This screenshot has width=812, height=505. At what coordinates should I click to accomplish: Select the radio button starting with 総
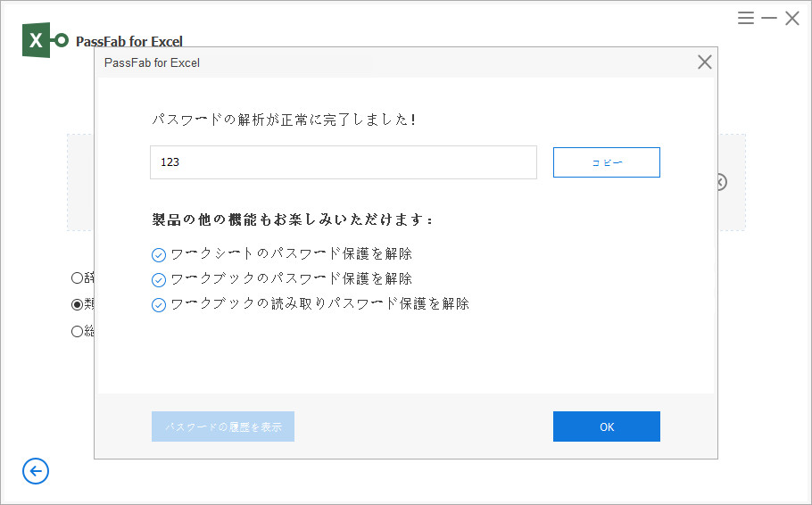pos(77,331)
